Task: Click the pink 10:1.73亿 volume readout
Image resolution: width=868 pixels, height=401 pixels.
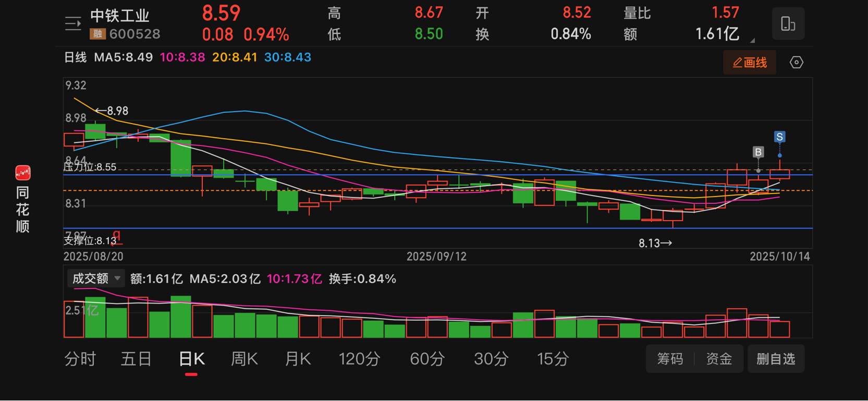Action: 294,279
